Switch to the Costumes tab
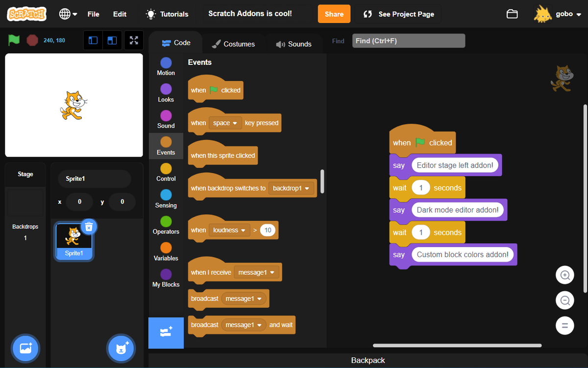 pos(233,44)
